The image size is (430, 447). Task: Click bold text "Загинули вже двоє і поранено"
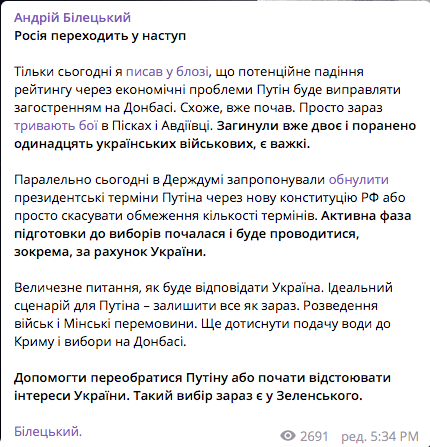pos(316,126)
